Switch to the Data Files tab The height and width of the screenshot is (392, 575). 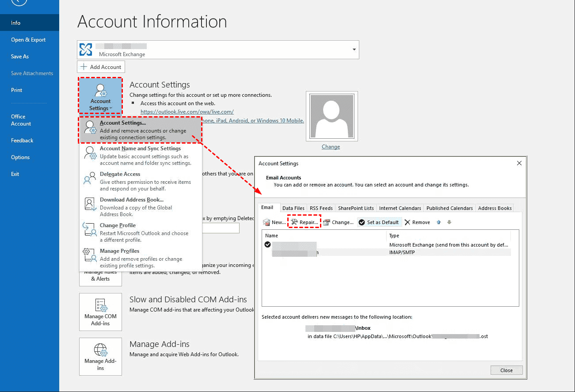[x=293, y=208]
